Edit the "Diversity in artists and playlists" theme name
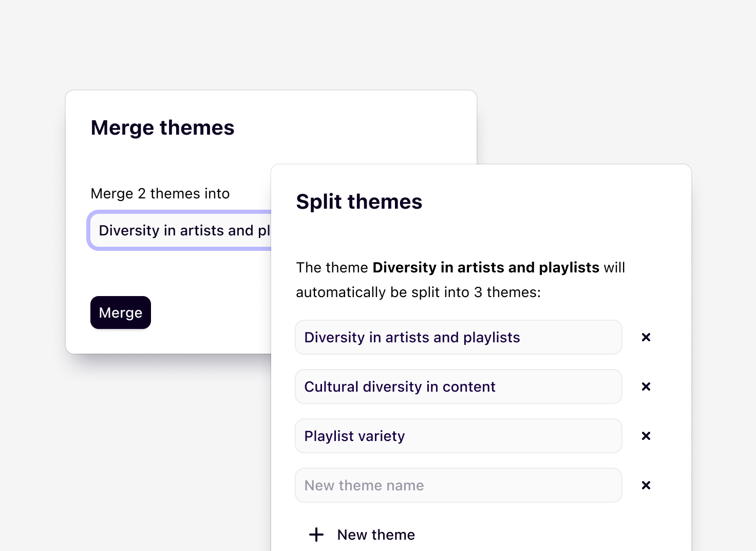The image size is (756, 551). (458, 337)
